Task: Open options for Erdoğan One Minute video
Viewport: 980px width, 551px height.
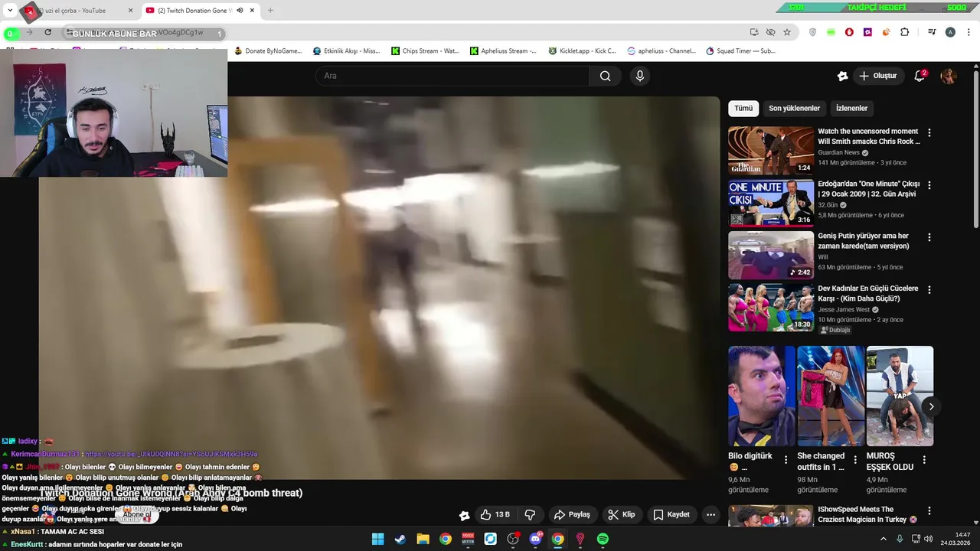Action: [x=929, y=185]
